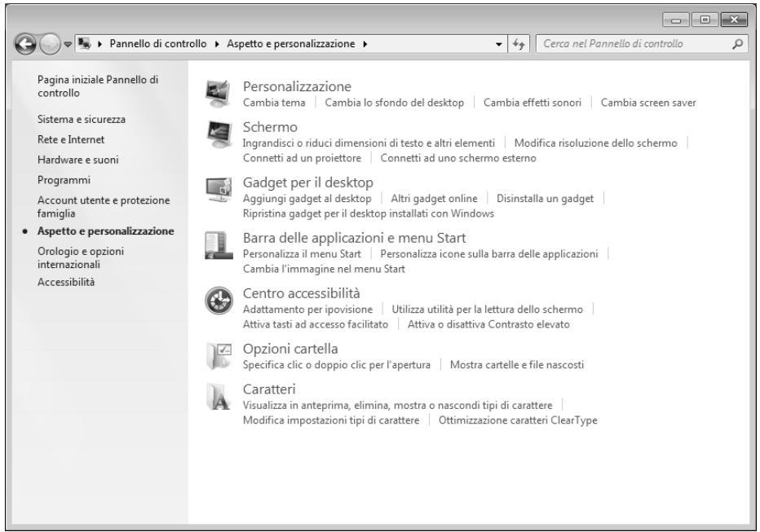Click the Control Panel icon in address bar
This screenshot has width=760, height=532.
point(84,43)
